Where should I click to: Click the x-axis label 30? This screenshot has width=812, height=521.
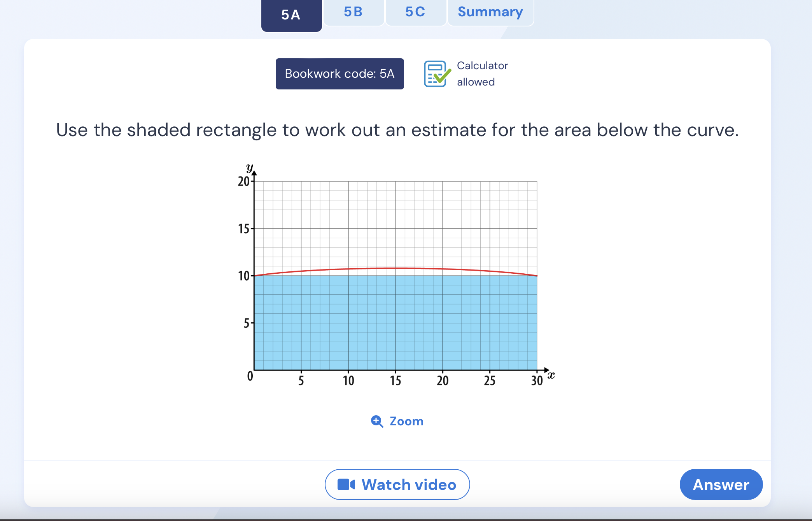pos(537,381)
